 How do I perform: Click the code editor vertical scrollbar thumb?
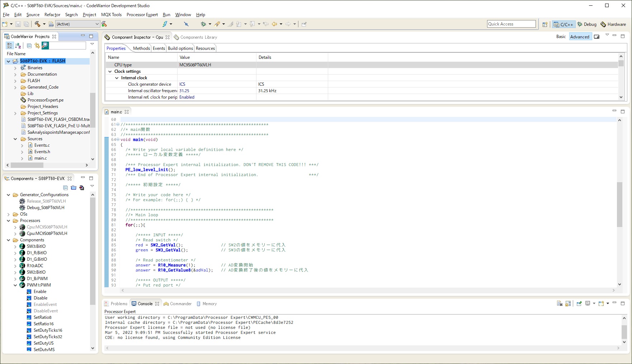pyautogui.click(x=619, y=204)
